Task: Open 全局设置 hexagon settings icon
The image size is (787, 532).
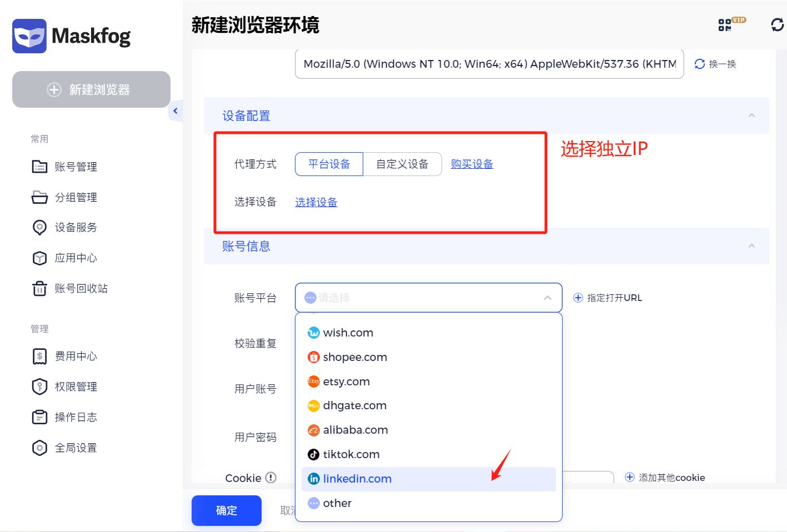Action: 39,448
